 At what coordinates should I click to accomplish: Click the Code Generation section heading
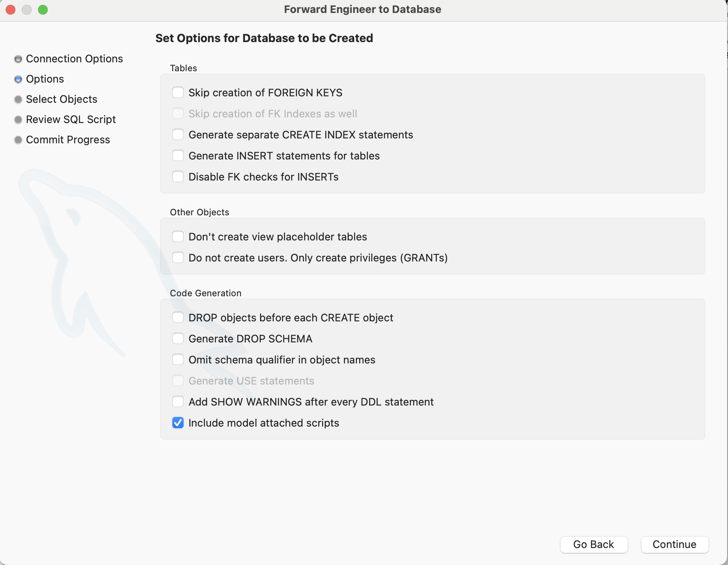[205, 293]
